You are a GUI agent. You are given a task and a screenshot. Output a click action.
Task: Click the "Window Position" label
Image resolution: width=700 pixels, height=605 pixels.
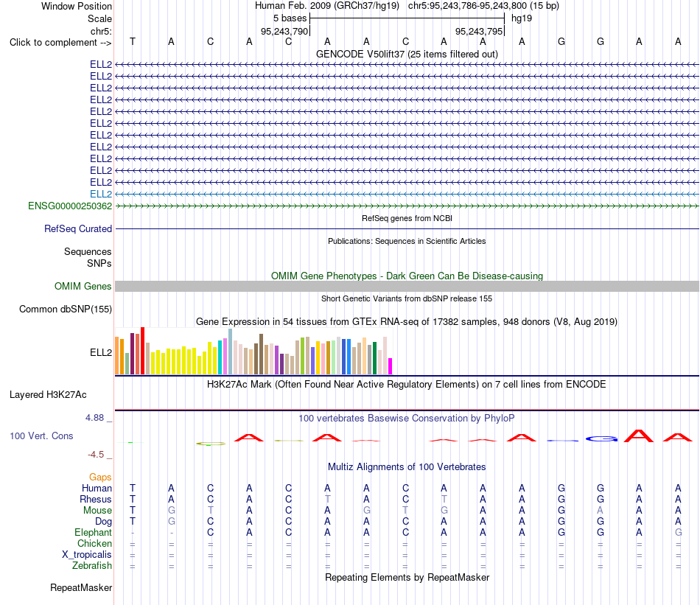pyautogui.click(x=77, y=6)
